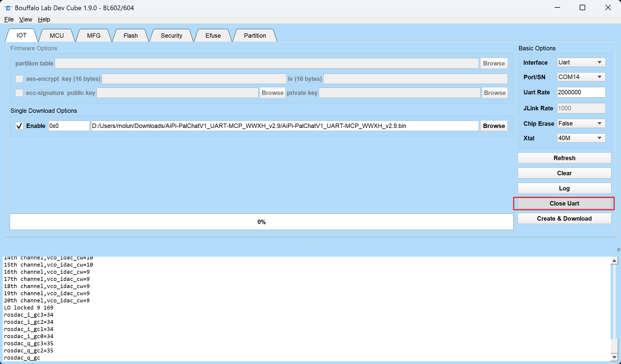Click log line 'LO locked 9 169'
The height and width of the screenshot is (364, 621).
29,308
